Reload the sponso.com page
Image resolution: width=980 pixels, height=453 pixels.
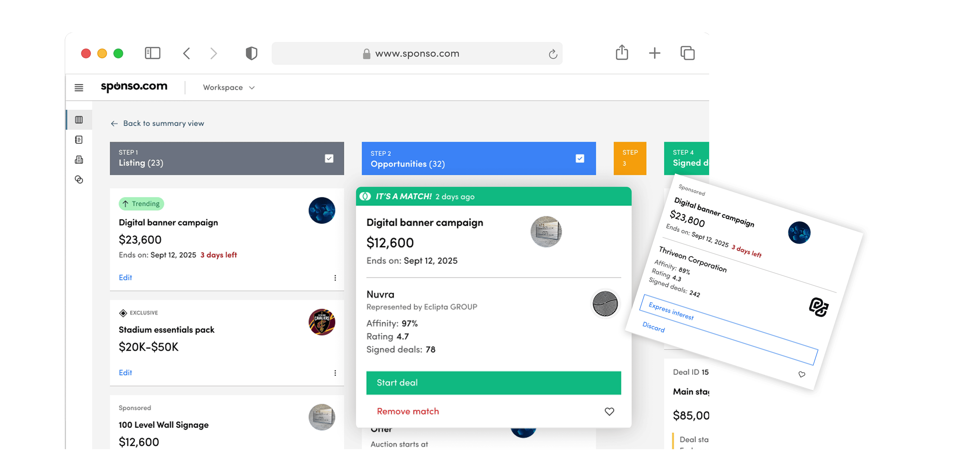553,54
